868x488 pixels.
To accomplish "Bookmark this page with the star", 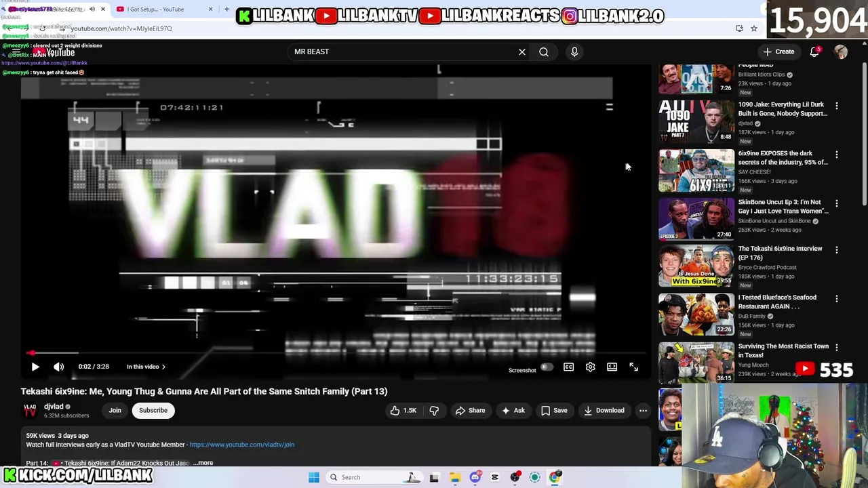I will pyautogui.click(x=753, y=28).
